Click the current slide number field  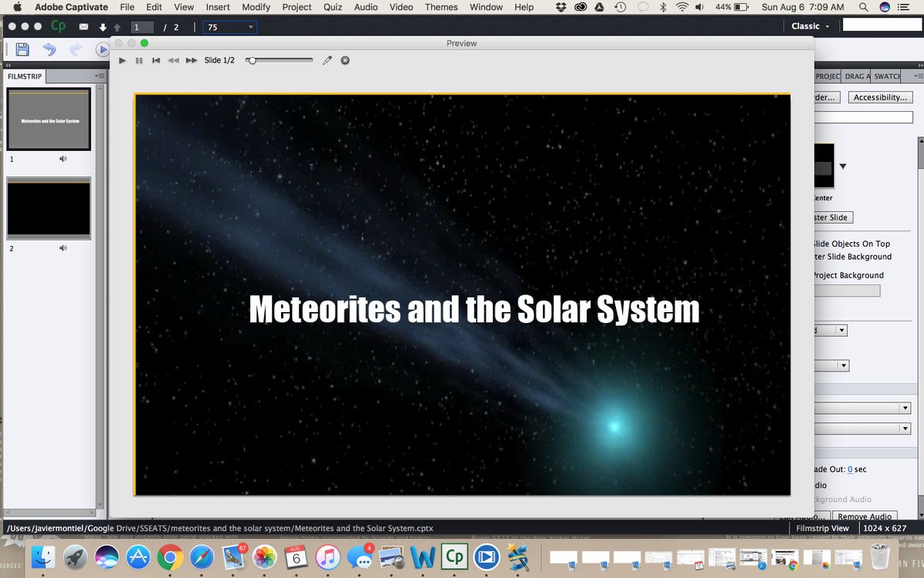point(142,27)
